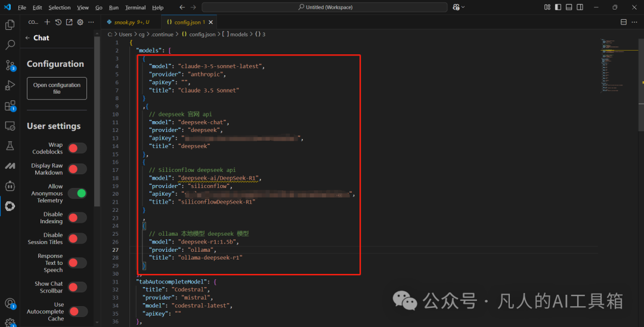This screenshot has width=644, height=327.
Task: Open the Terminal menu
Action: 135,7
